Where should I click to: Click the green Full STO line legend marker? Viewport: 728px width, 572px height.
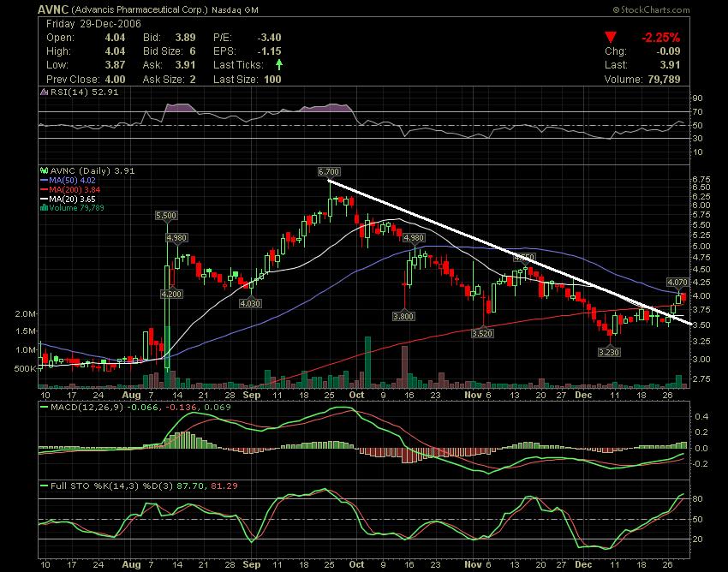click(x=45, y=486)
